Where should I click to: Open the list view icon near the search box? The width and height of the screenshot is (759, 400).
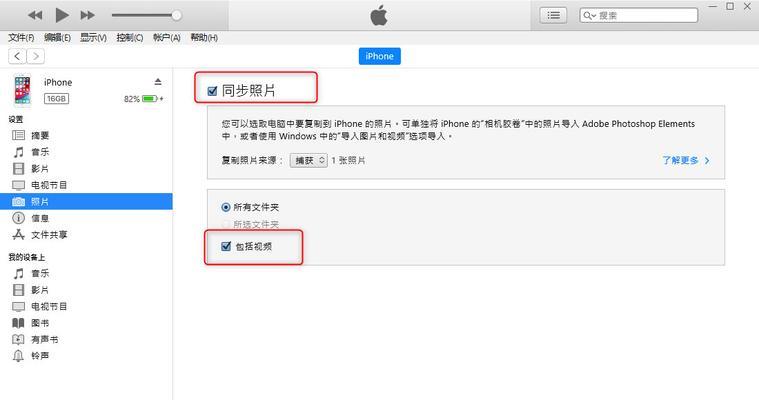(x=553, y=15)
